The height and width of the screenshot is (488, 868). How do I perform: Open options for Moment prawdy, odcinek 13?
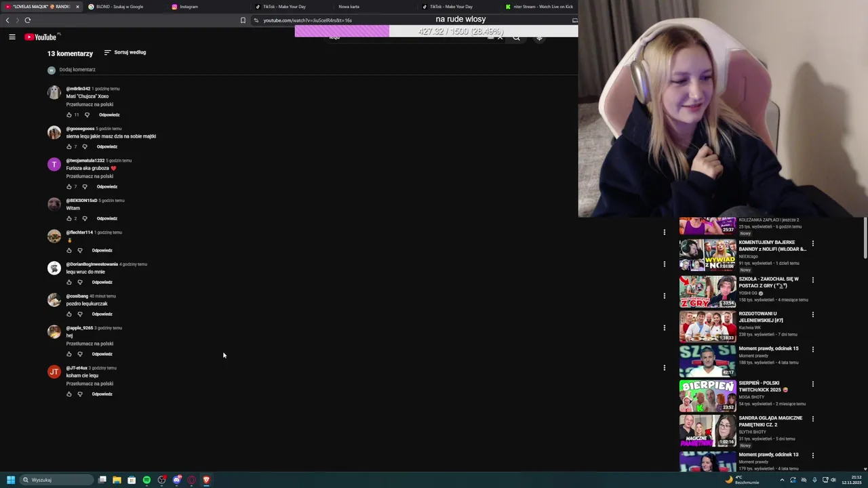coord(812,455)
